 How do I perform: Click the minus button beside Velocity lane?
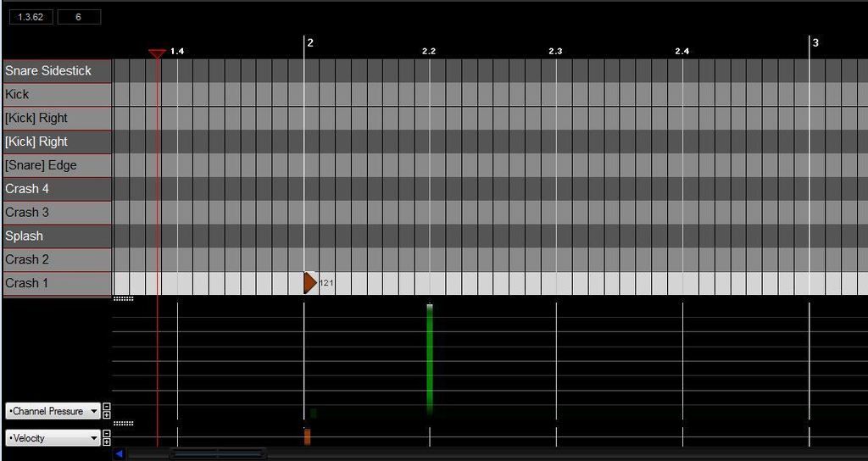pos(107,434)
